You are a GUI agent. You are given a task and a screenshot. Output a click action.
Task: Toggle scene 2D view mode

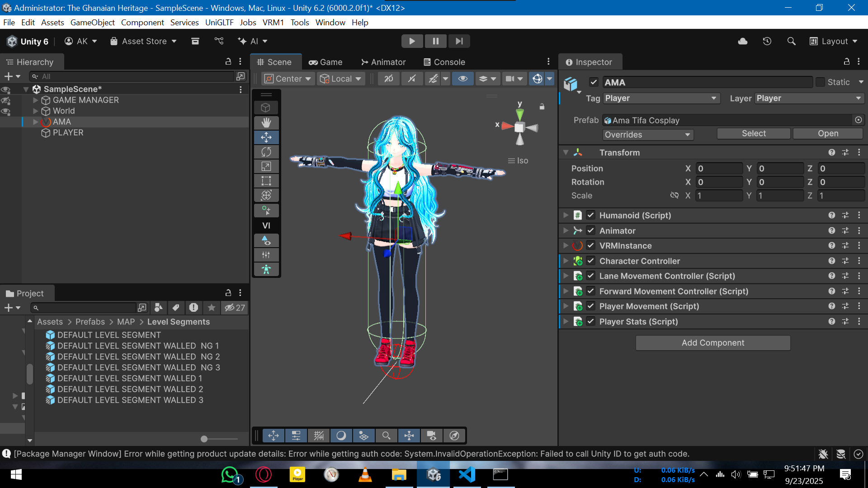click(x=388, y=79)
